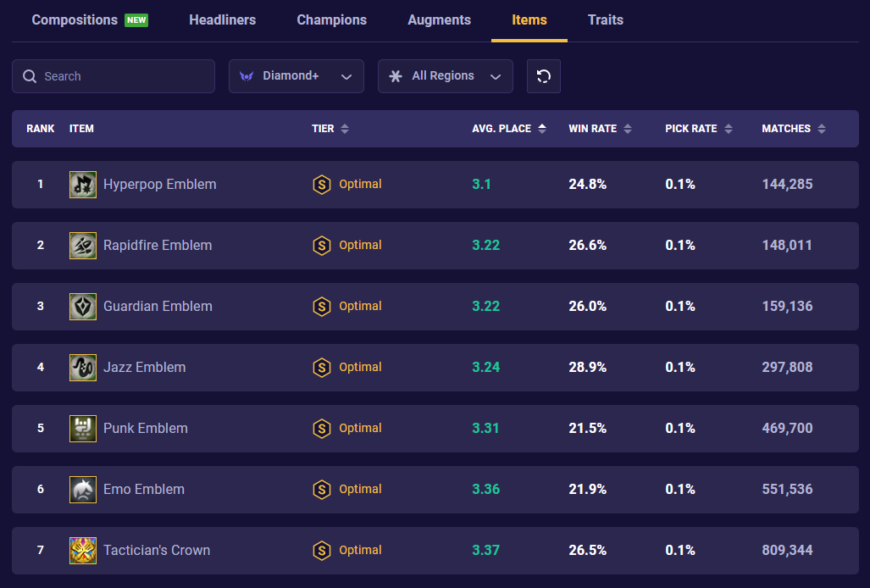Click the Hyperpop Emblem item icon
Image resolution: width=870 pixels, height=588 pixels.
point(82,184)
